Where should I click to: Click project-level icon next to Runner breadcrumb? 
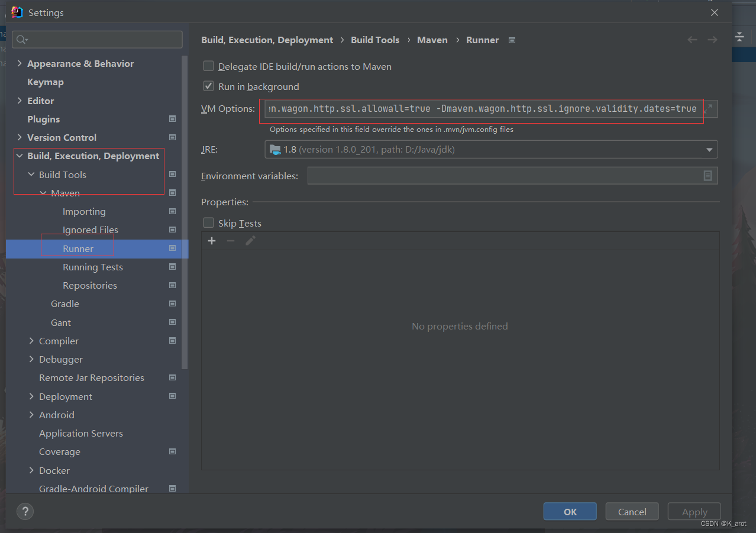tap(512, 40)
